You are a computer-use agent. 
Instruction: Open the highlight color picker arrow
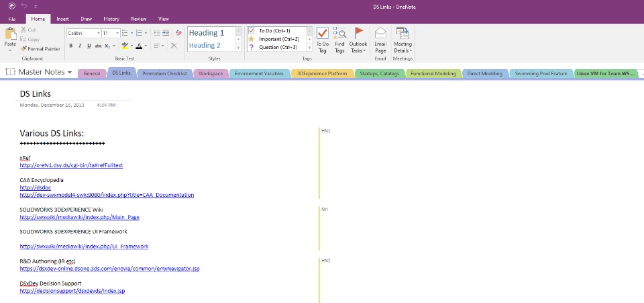[x=131, y=46]
